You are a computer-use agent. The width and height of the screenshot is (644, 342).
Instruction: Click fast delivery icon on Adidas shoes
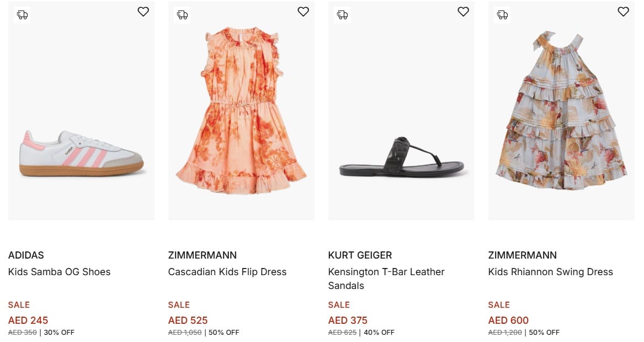click(x=22, y=15)
